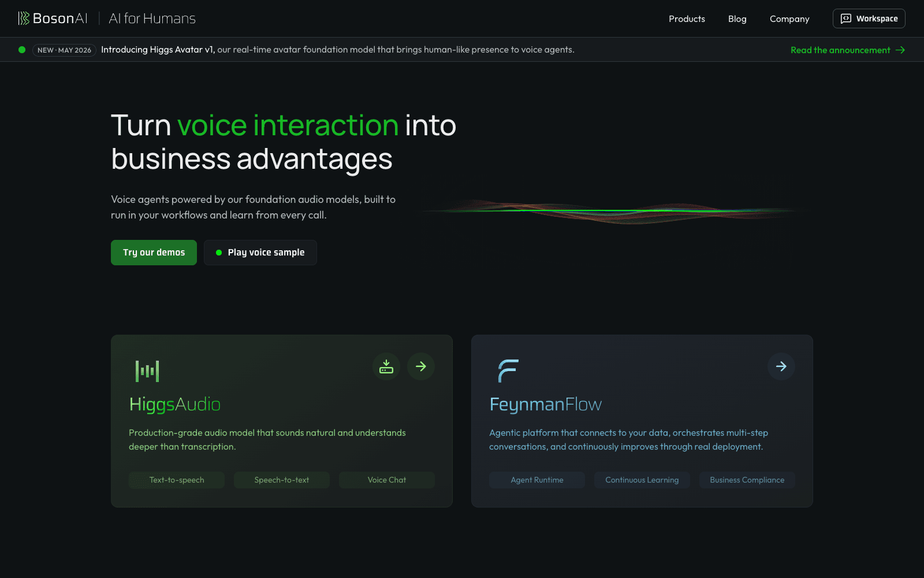Open HiggsAudio with its arrow button
The height and width of the screenshot is (578, 924).
421,366
